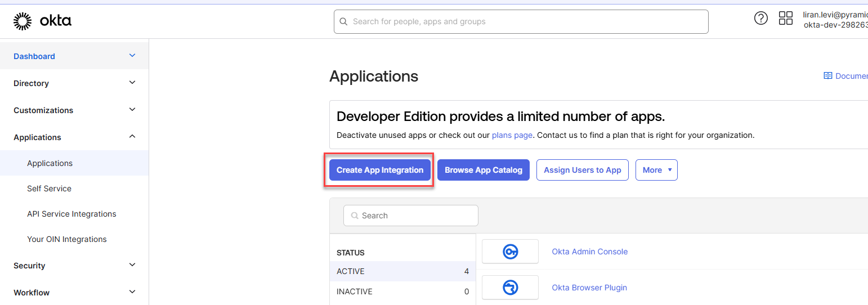Focus the people, apps and groups search

pos(521,22)
